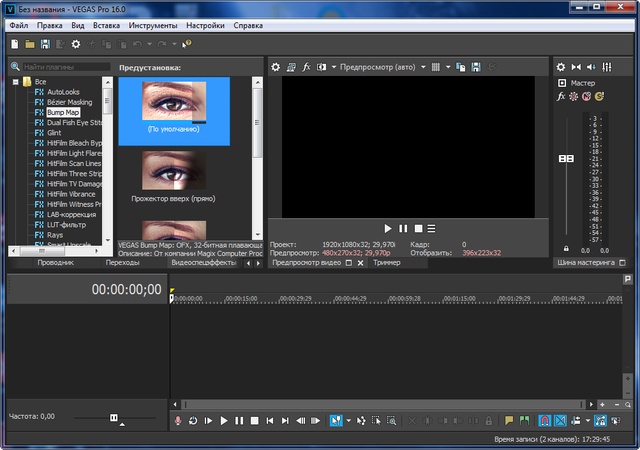Click the record microphone button in transport bar
This screenshot has height=450, width=640.
click(x=178, y=421)
